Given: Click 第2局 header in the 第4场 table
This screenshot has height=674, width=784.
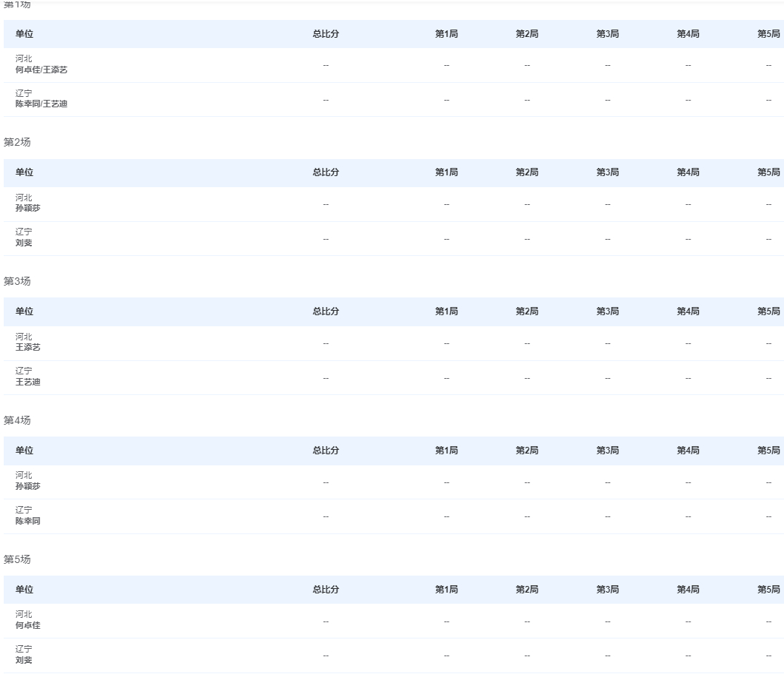Looking at the screenshot, I should pyautogui.click(x=527, y=451).
